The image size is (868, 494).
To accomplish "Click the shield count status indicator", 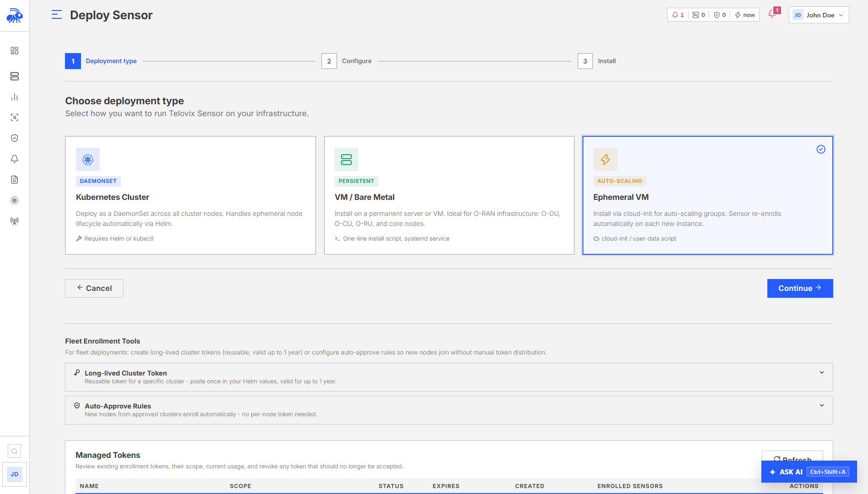I will tap(720, 15).
